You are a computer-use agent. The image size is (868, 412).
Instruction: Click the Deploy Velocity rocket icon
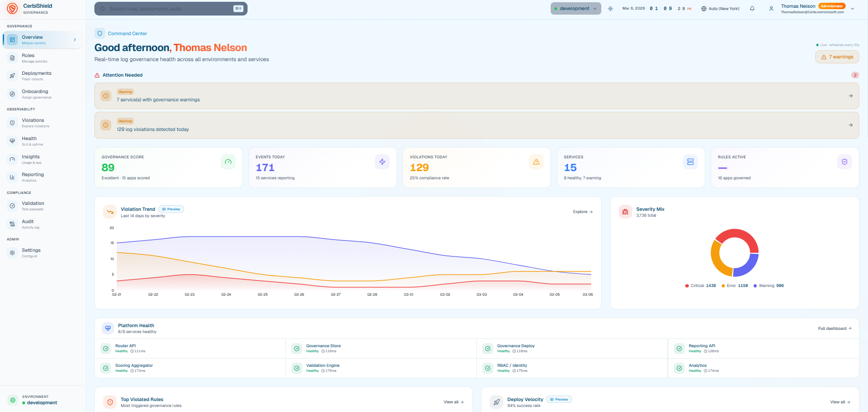pyautogui.click(x=496, y=402)
